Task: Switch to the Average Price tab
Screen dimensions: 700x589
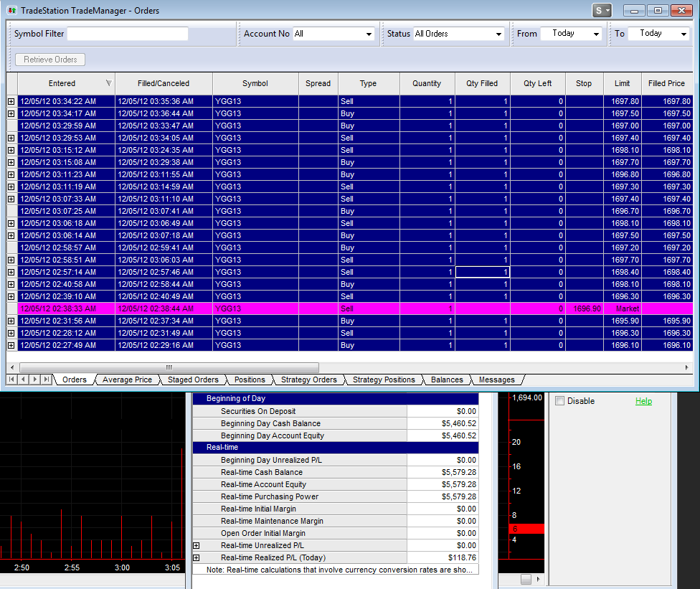Action: pos(127,380)
